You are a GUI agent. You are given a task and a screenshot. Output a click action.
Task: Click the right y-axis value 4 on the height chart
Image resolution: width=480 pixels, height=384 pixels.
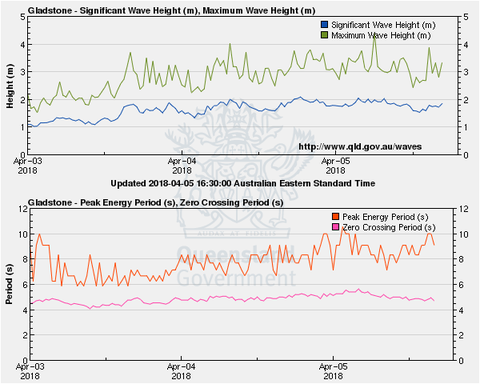[x=466, y=44]
